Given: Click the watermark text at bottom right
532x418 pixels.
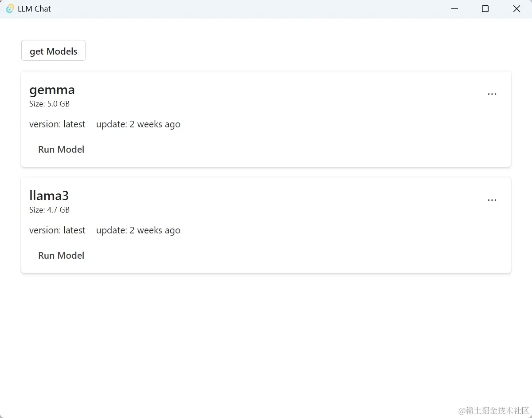Looking at the screenshot, I should (493, 410).
